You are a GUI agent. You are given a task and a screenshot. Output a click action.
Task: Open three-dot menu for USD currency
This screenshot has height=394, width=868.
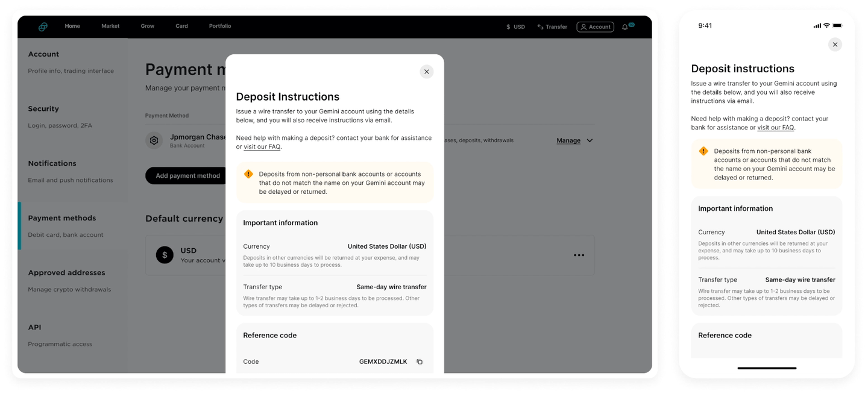(579, 255)
